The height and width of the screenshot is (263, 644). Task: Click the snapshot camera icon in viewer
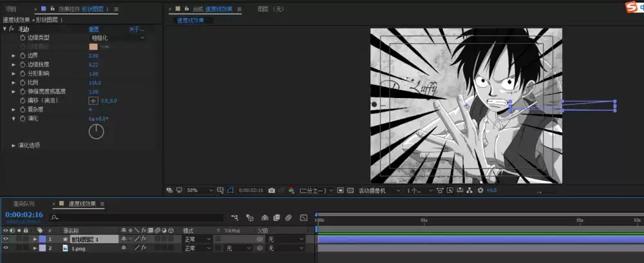click(x=271, y=190)
